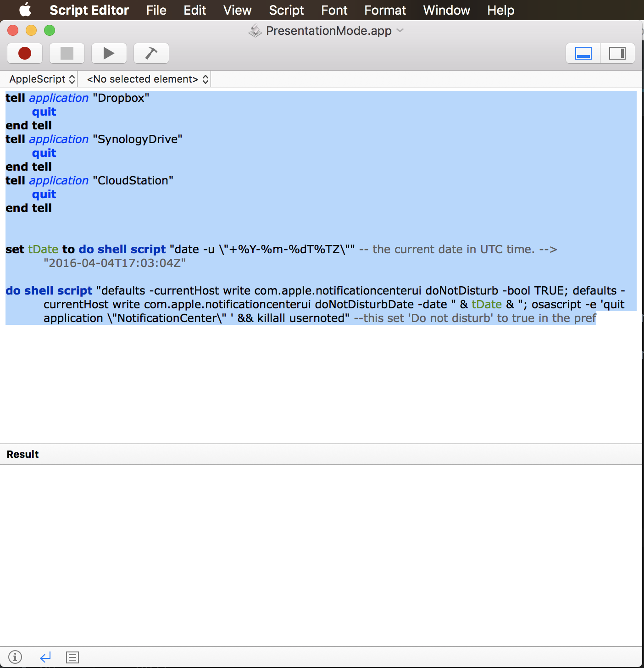
Task: Click inside the empty Result text area
Action: (321, 555)
